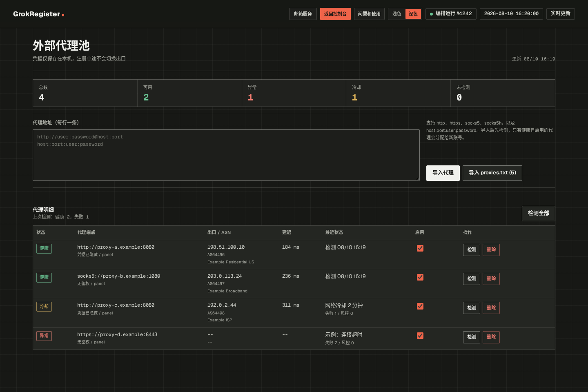Uncheck 启用 for proxy-c.example:8080
Image resolution: width=588 pixels, height=392 pixels.
[x=420, y=306]
